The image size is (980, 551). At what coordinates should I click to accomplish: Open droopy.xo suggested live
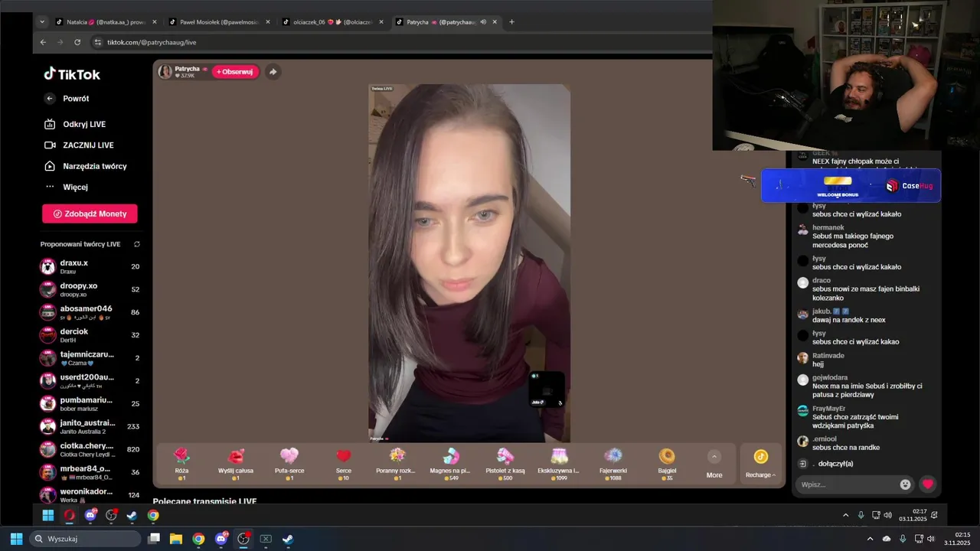coord(90,289)
